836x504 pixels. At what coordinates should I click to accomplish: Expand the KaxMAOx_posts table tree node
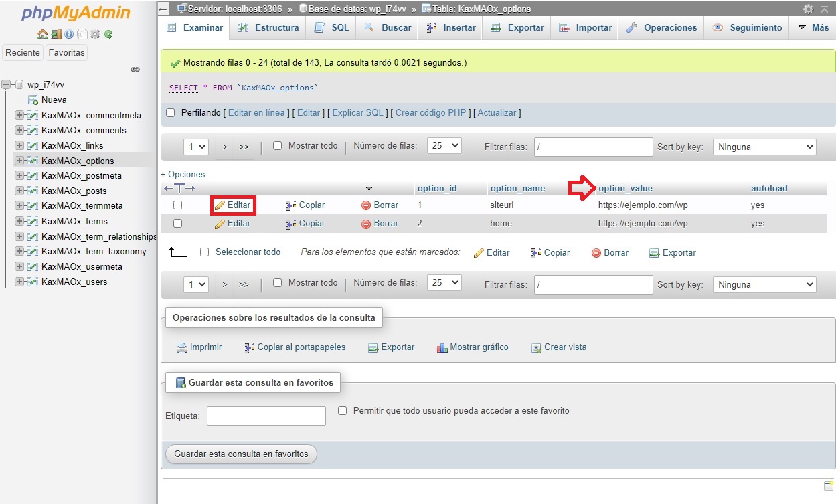click(x=19, y=191)
